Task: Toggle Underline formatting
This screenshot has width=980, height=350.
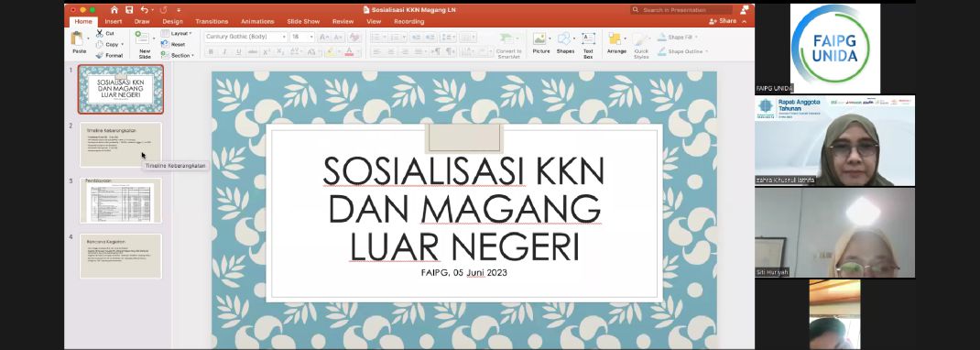Action: pos(239,52)
